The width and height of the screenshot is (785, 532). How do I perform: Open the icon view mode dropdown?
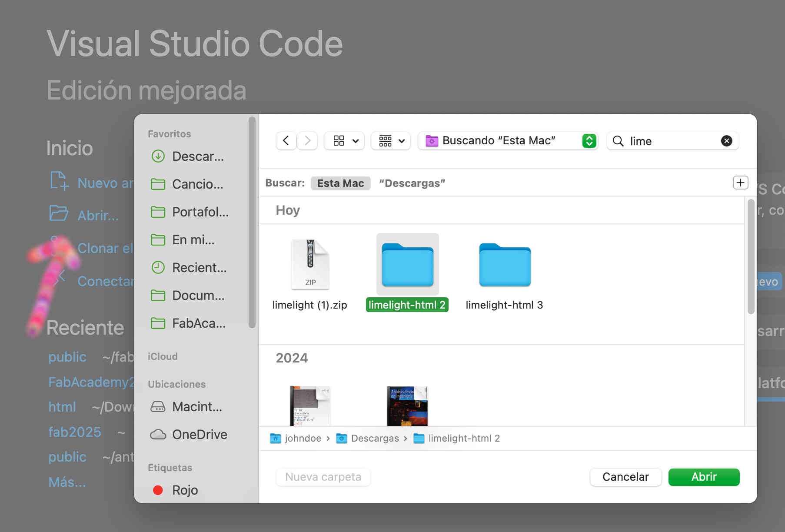(345, 141)
